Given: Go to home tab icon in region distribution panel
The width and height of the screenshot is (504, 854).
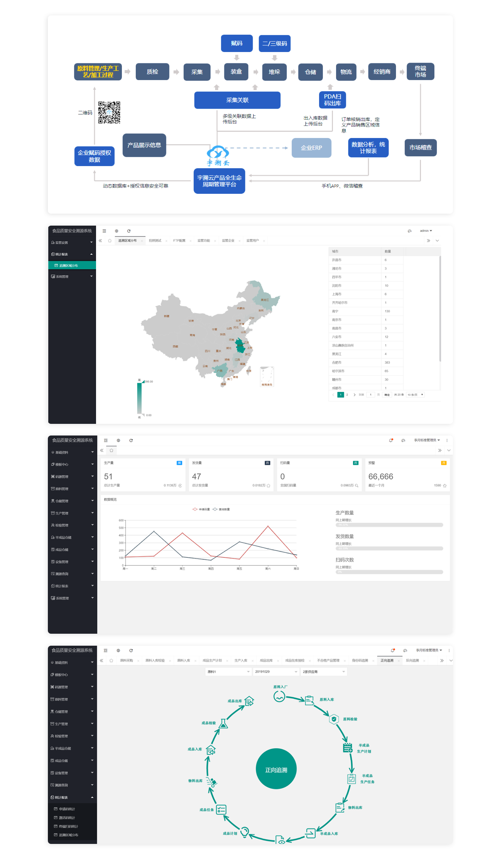Looking at the screenshot, I should [x=110, y=240].
